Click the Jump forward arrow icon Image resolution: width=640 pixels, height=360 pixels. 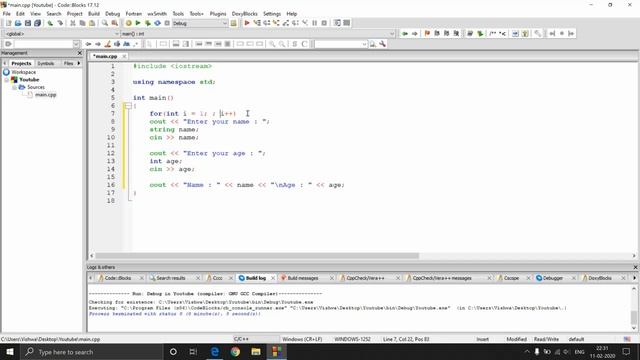click(415, 33)
